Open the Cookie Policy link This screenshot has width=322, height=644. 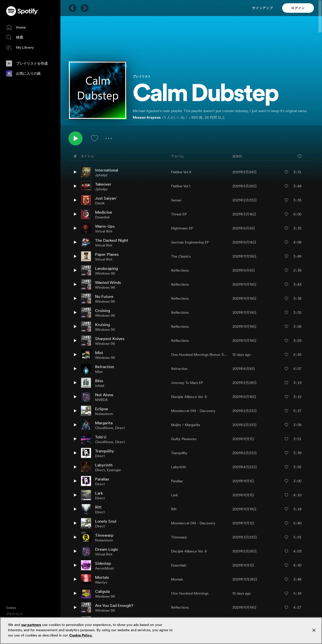point(81,635)
